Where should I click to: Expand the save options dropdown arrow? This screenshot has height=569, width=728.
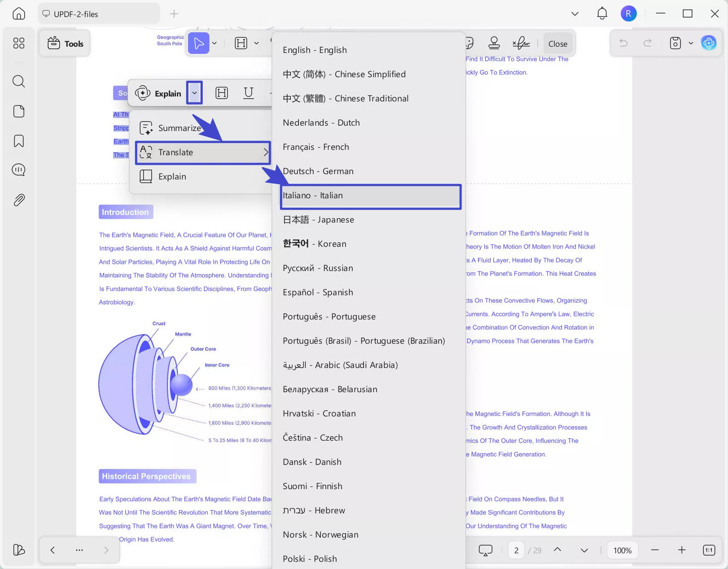click(691, 43)
